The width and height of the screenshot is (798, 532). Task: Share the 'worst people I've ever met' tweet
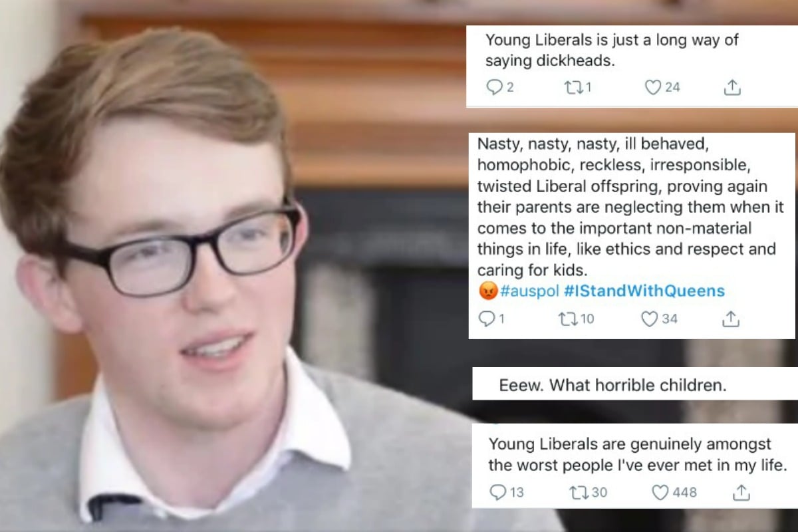pyautogui.click(x=741, y=493)
